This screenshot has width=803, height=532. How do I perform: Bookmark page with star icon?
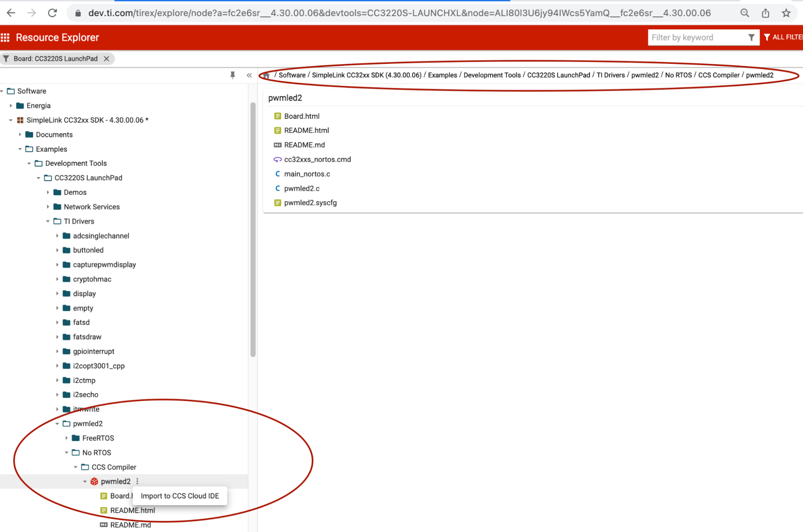786,13
